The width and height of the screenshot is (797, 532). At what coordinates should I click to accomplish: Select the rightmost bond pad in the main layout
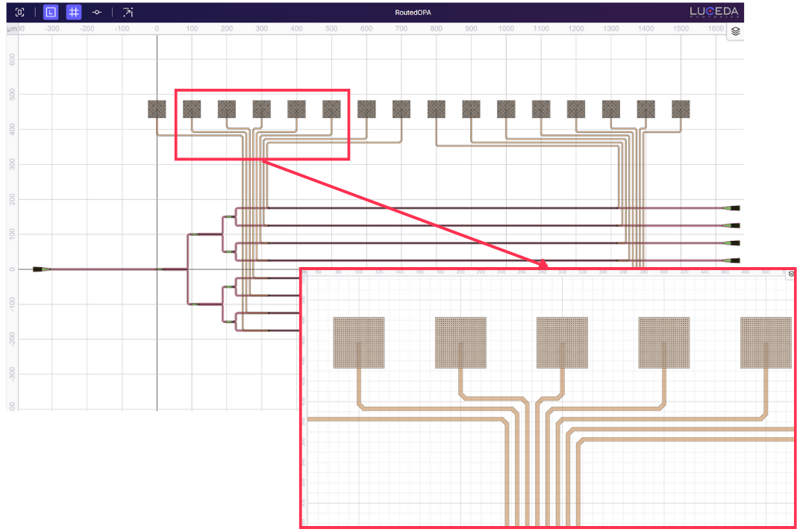pos(681,109)
